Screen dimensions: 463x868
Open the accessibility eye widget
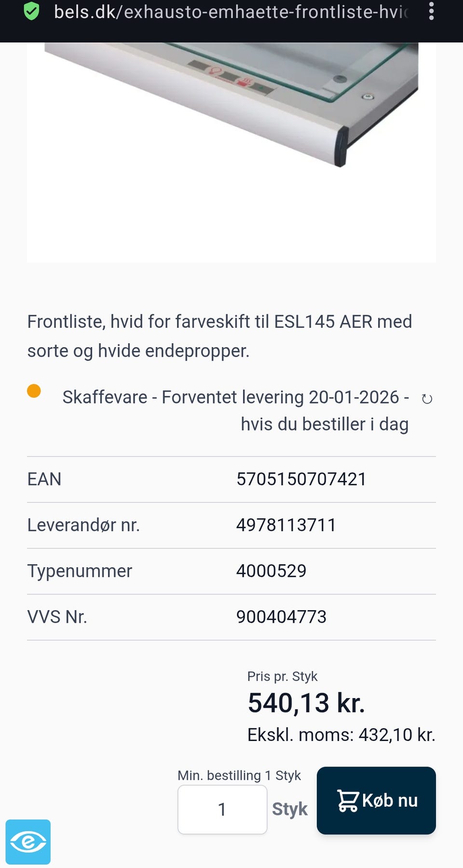tap(28, 842)
